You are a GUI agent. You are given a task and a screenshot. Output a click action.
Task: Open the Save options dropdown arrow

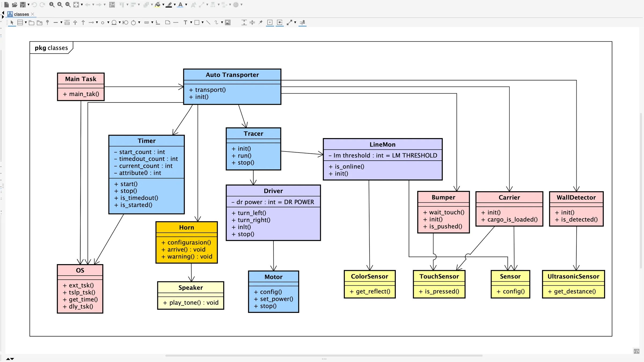pyautogui.click(x=28, y=5)
